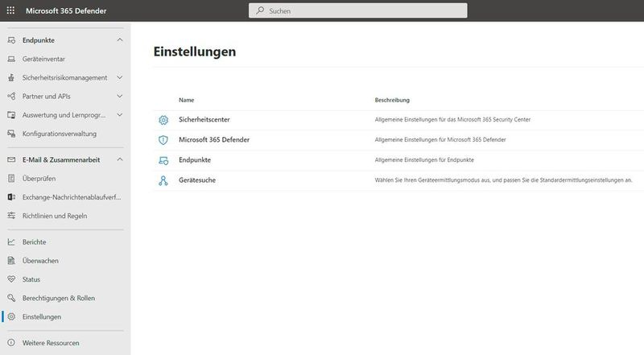
Task: Open Richtlinien und Regeln
Action: pos(55,216)
